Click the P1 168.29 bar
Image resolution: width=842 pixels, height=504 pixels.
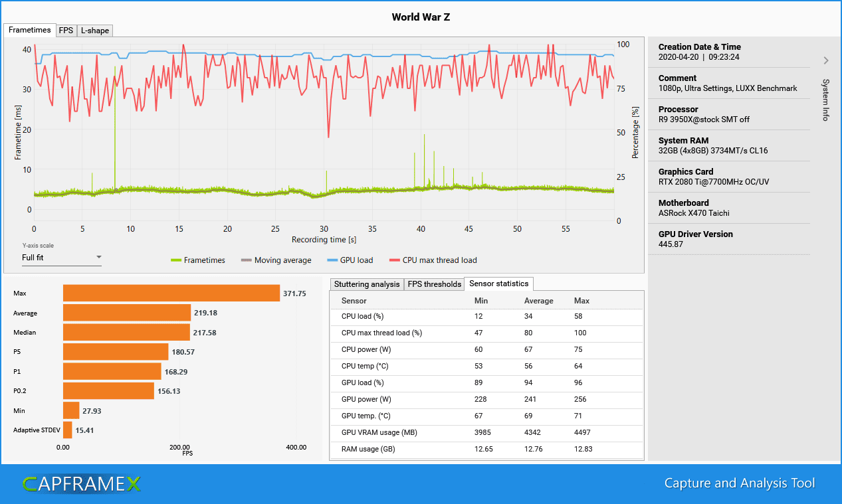[112, 371]
